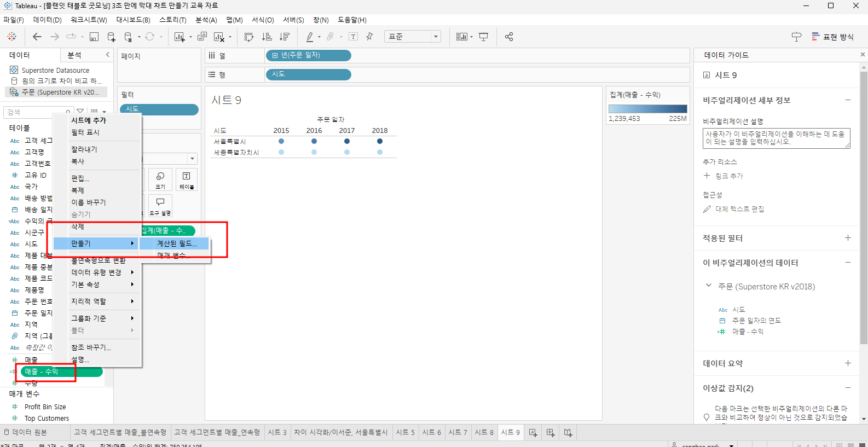Click the Data Guide vertical scrollbar

tap(864, 208)
